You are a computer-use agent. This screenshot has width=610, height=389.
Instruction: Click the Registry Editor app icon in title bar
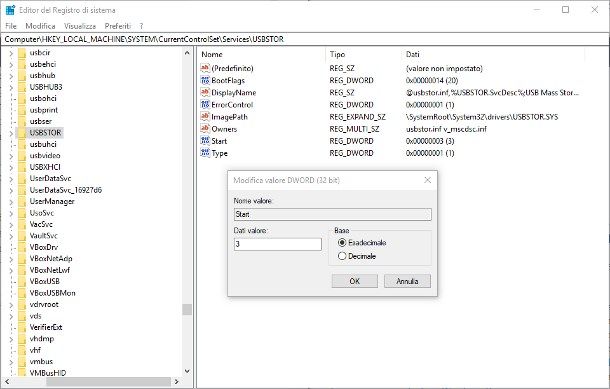(10, 10)
